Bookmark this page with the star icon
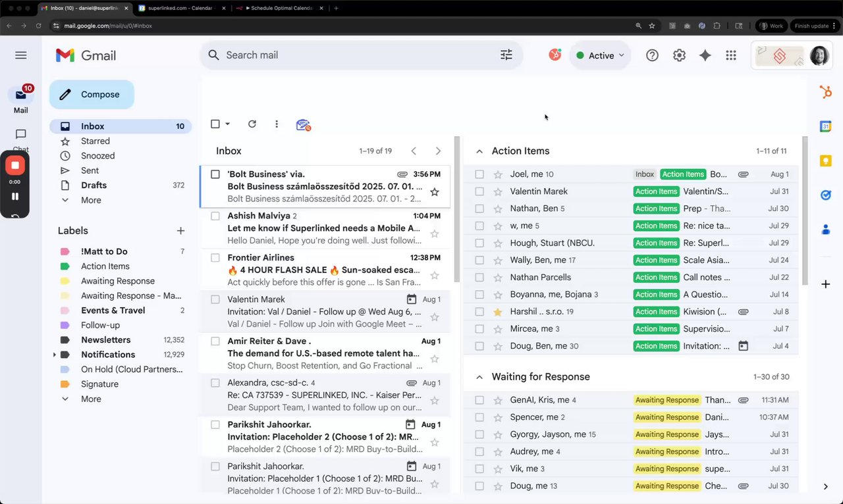Viewport: 843px width, 504px height. click(652, 26)
